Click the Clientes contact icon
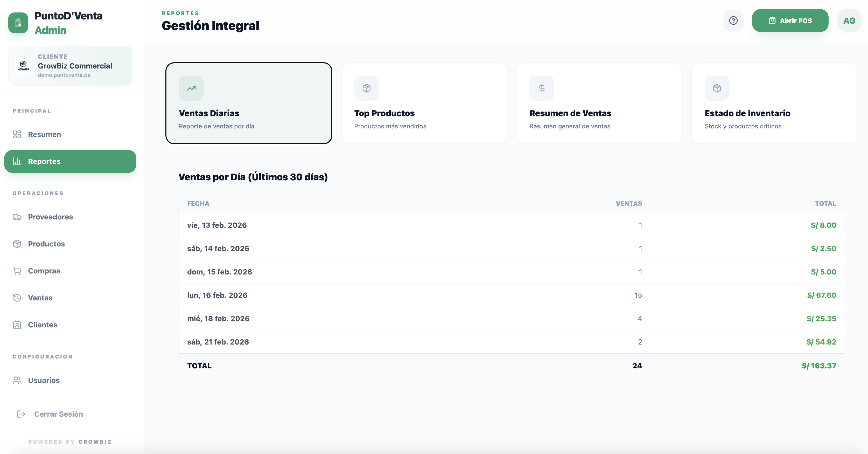Screen dimensions: 868x454 pyautogui.click(x=17, y=325)
